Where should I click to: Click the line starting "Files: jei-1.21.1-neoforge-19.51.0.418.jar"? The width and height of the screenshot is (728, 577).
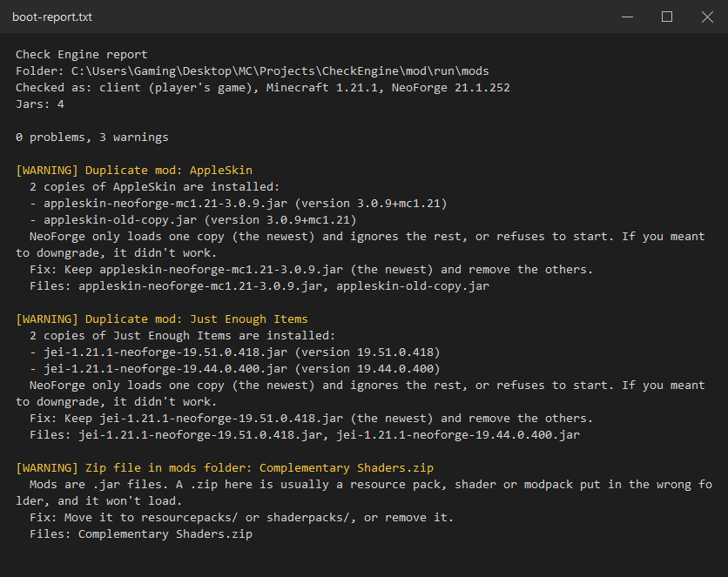[x=305, y=435]
